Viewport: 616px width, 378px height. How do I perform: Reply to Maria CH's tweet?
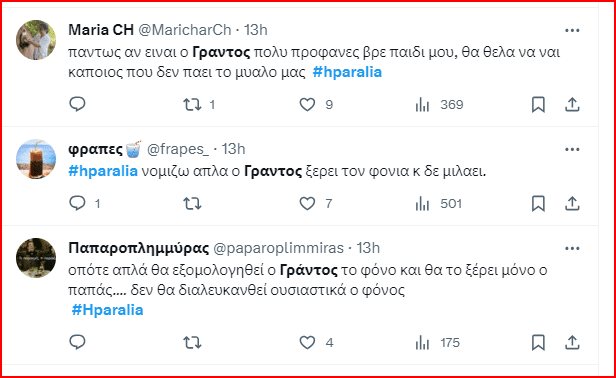click(77, 104)
